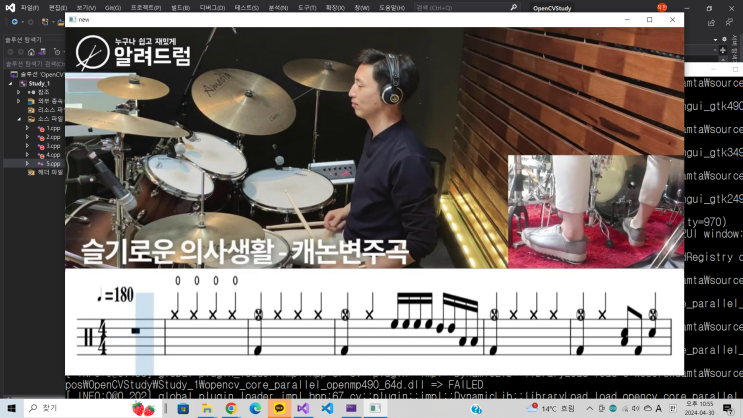Screen dimensions: 743x418
Task: Click the feedback icon at toolbar right
Action: coord(729,22)
